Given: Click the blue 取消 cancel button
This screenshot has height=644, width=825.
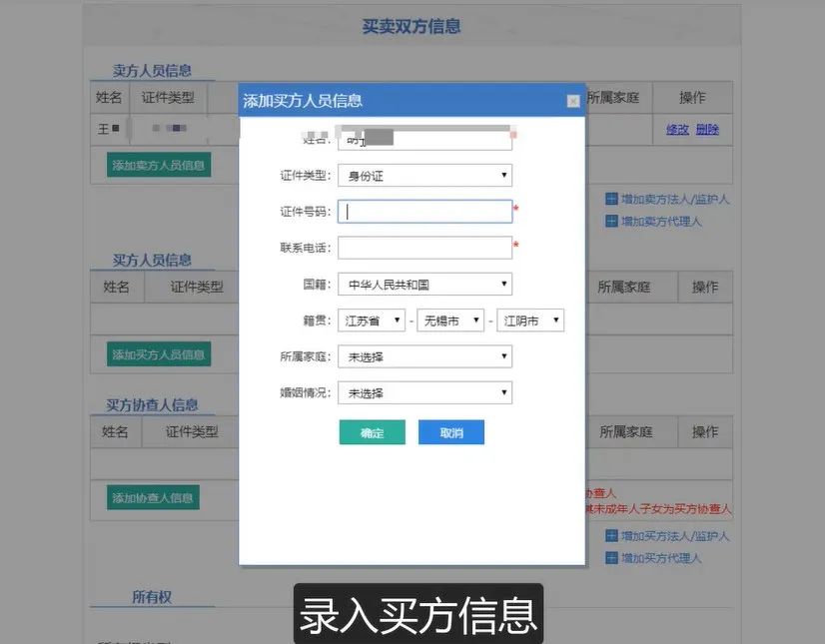Looking at the screenshot, I should 450,431.
